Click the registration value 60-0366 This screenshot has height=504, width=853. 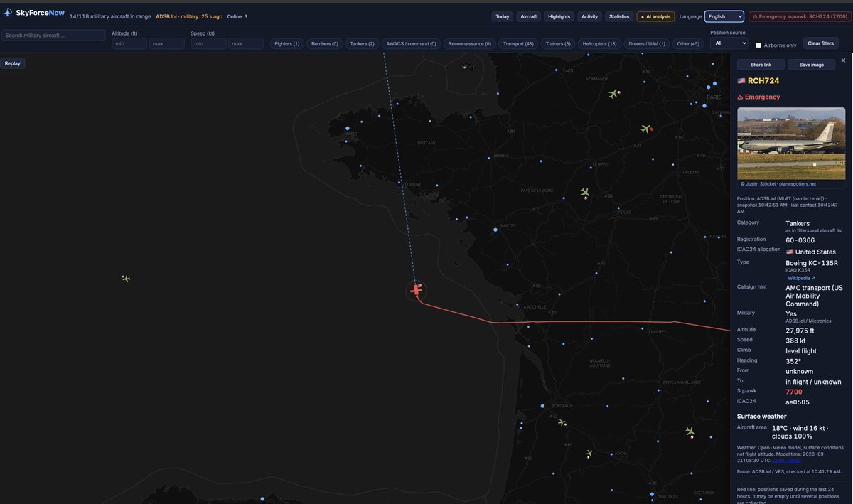[x=800, y=240]
